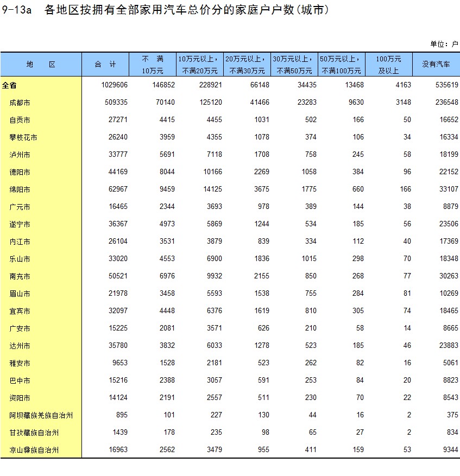The image size is (460, 476).
Task: Select the 凉山 no-car value 9344
Action: [x=450, y=449]
